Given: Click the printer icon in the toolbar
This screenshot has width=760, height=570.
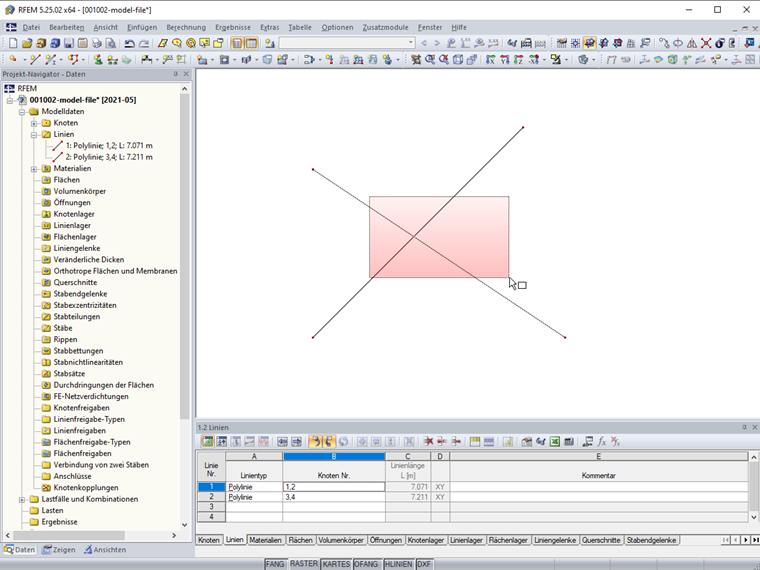Looking at the screenshot, I should pyautogui.click(x=97, y=43).
